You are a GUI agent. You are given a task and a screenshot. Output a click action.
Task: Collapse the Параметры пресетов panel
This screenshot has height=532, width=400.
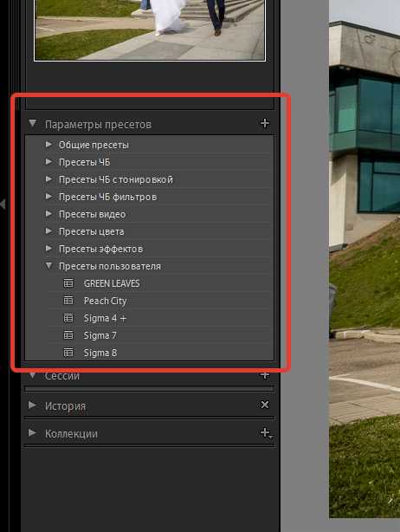pos(33,123)
